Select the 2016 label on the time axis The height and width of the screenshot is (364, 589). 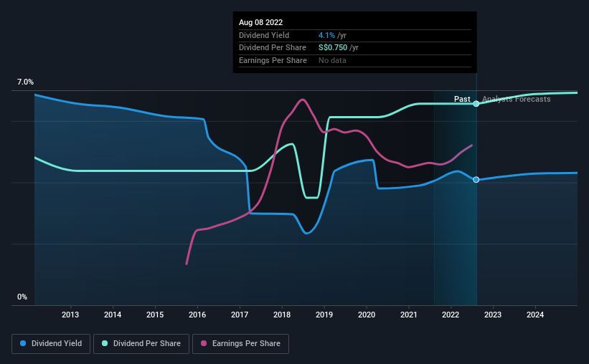pos(197,315)
